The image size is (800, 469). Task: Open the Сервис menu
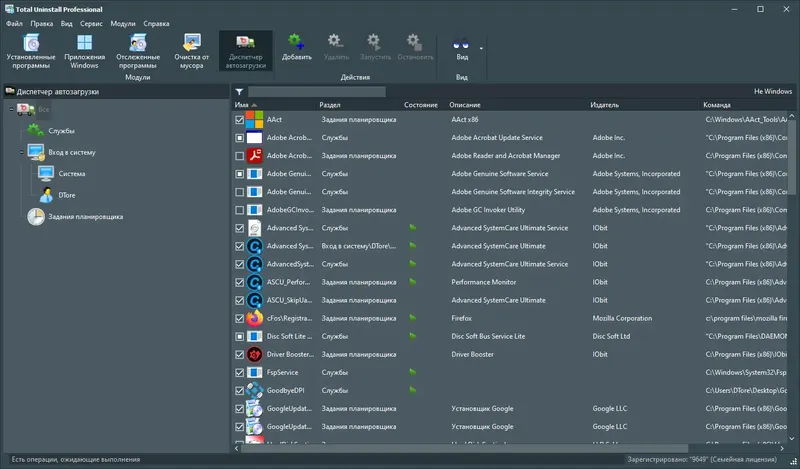tap(91, 23)
